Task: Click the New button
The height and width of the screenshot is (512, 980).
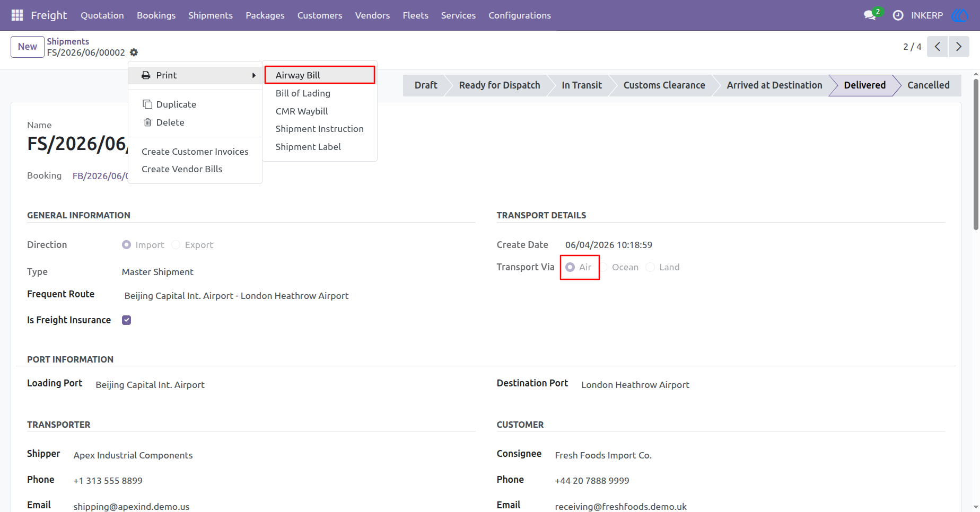Action: 28,47
